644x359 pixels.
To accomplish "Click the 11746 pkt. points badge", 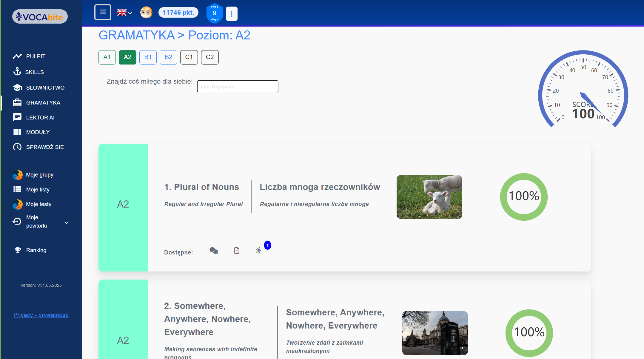I will click(x=178, y=13).
